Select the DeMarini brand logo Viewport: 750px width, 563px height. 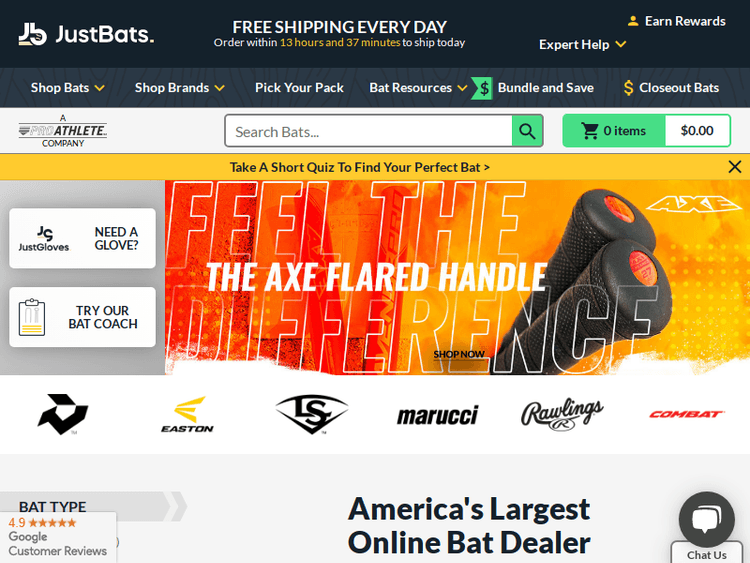[x=63, y=414]
